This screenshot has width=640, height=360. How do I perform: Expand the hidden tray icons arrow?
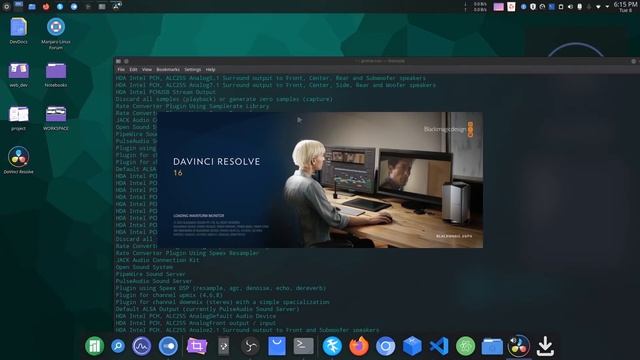pyautogui.click(x=607, y=7)
